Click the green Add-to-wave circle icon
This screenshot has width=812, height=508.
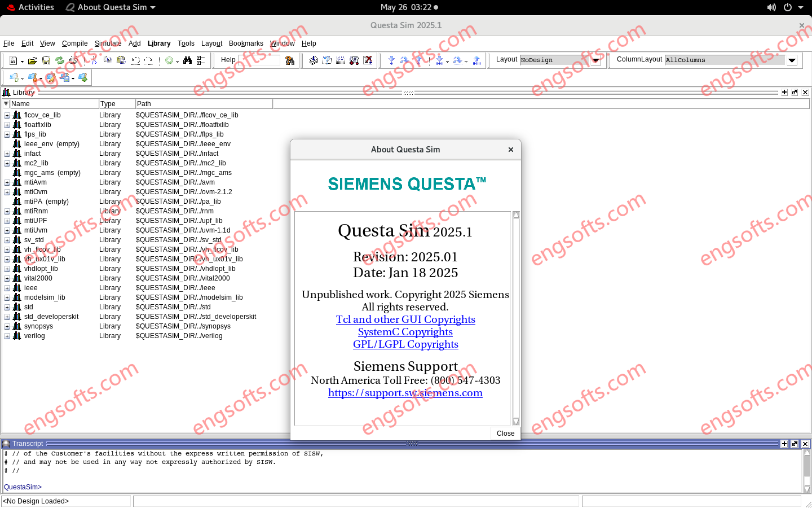click(169, 60)
